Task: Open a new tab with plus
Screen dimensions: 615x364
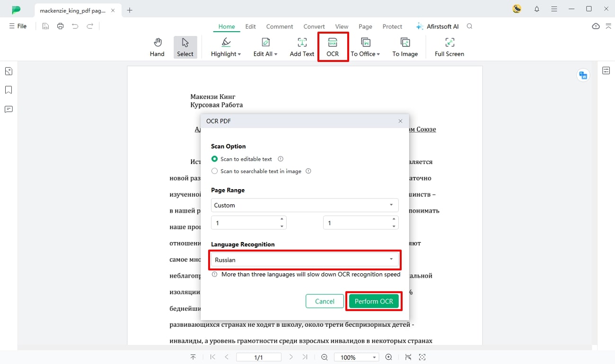Action: click(x=130, y=10)
